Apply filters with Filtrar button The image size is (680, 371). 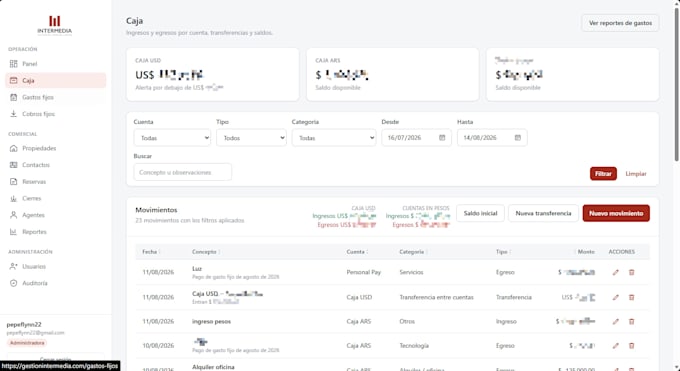[603, 174]
